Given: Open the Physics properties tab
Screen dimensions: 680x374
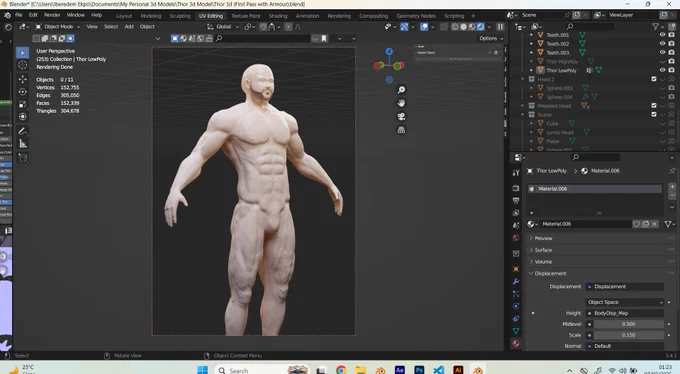Looking at the screenshot, I should 516,306.
